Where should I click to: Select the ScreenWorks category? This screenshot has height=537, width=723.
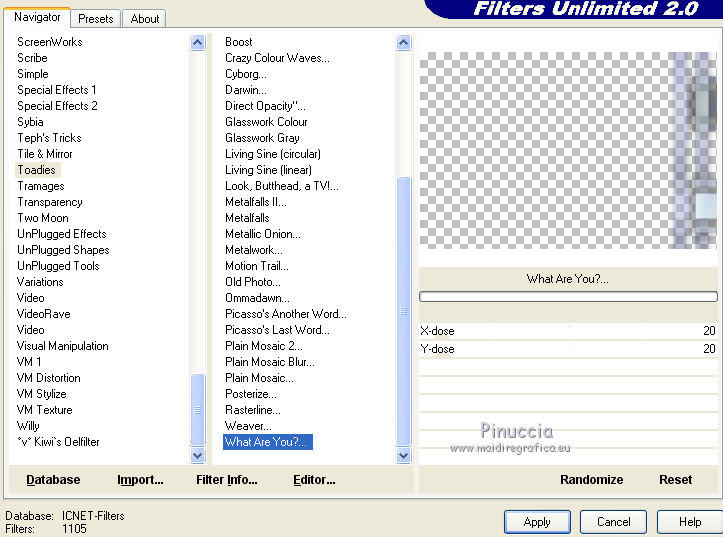(x=50, y=42)
